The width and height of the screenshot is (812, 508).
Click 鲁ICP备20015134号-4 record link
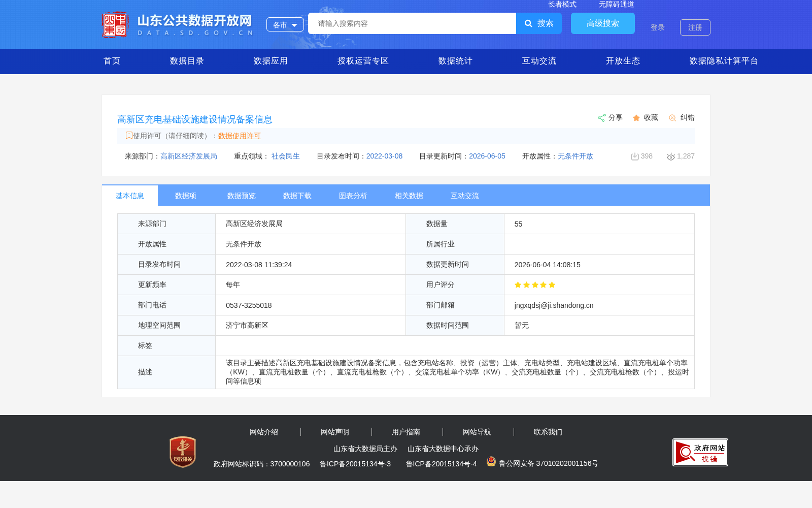pos(442,464)
